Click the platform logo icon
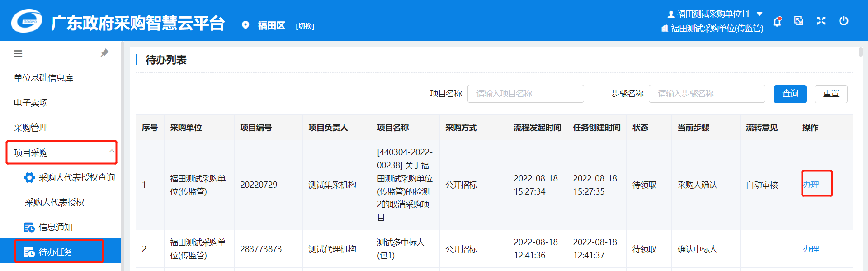The image size is (868, 271). pyautogui.click(x=27, y=21)
